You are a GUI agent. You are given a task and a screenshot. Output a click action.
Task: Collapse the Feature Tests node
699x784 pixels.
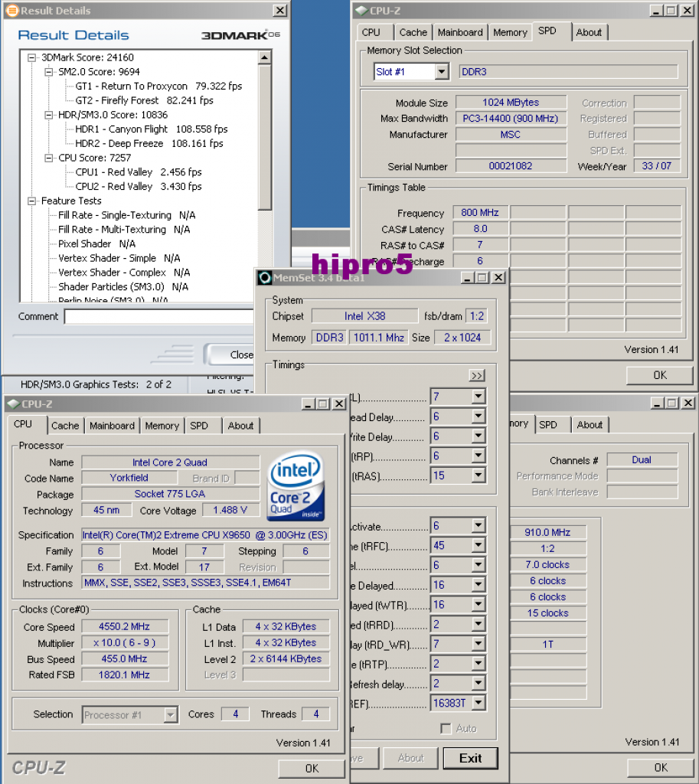pos(32,201)
